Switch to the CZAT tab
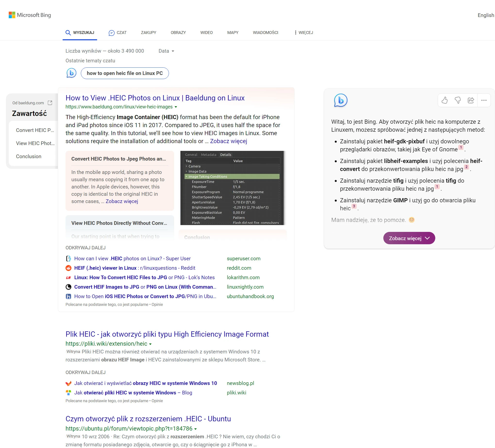Viewport: 495px width, 448px height. tap(117, 33)
